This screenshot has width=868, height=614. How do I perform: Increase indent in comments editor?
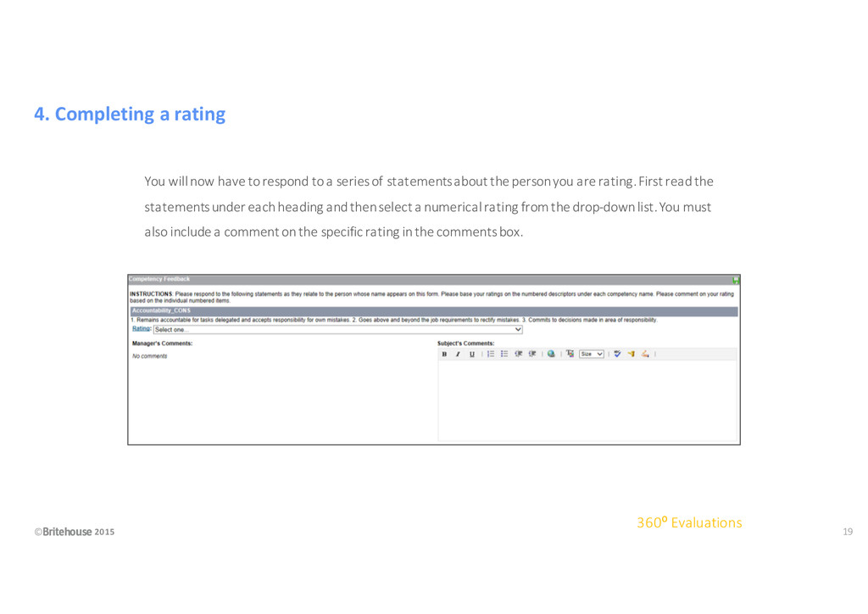(x=532, y=354)
